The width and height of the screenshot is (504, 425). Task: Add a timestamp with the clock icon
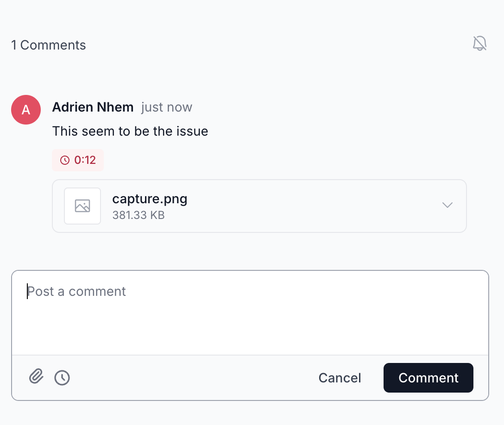tap(62, 378)
